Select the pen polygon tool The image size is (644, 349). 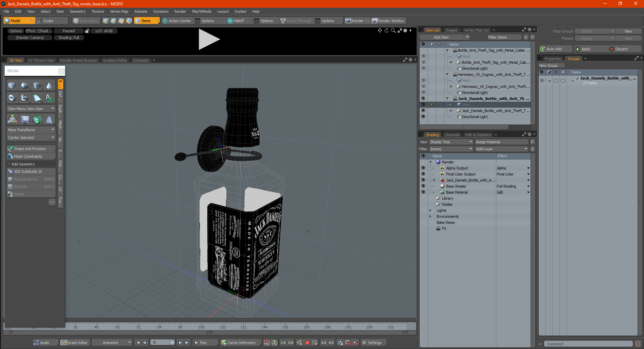(x=37, y=98)
